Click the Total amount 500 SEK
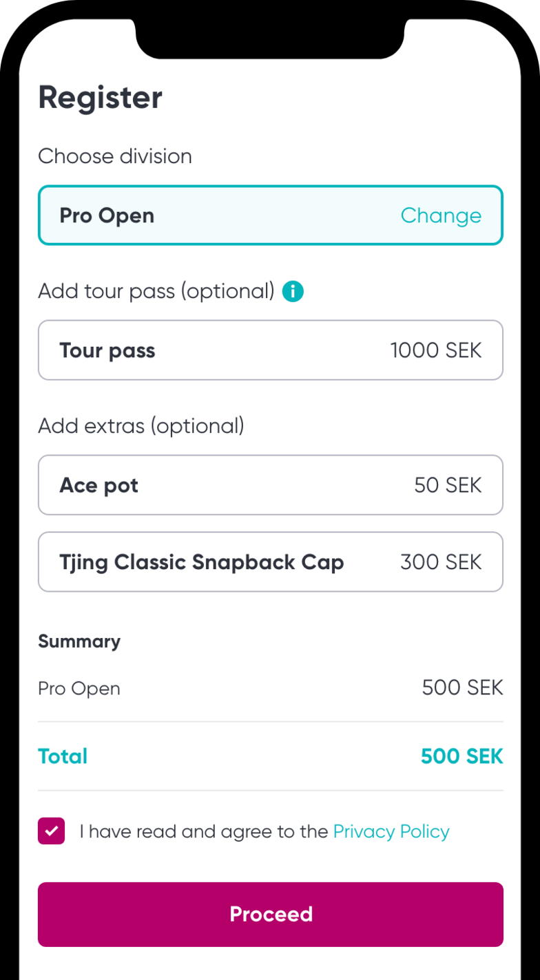Viewport: 540px width, 980px height. point(461,756)
